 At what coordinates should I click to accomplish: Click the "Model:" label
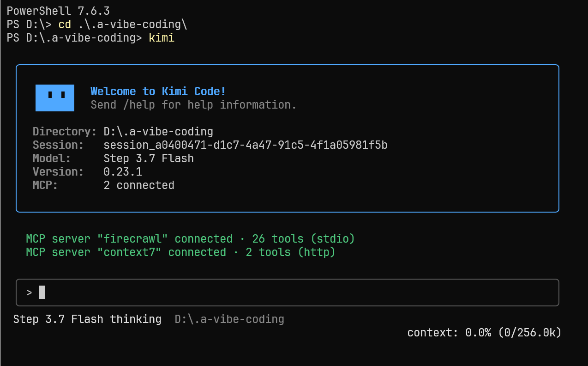52,159
